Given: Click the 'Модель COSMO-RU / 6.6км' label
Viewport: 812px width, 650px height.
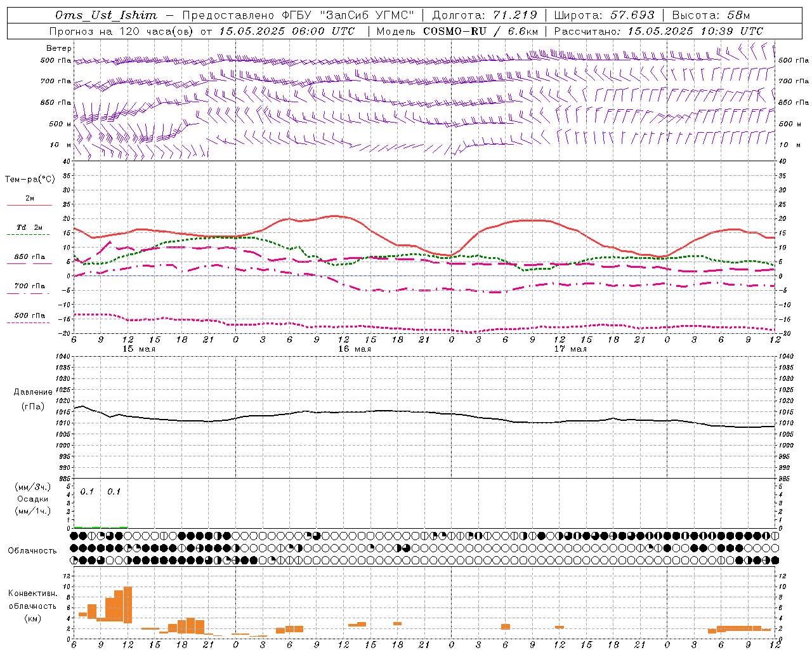Looking at the screenshot, I should (457, 31).
